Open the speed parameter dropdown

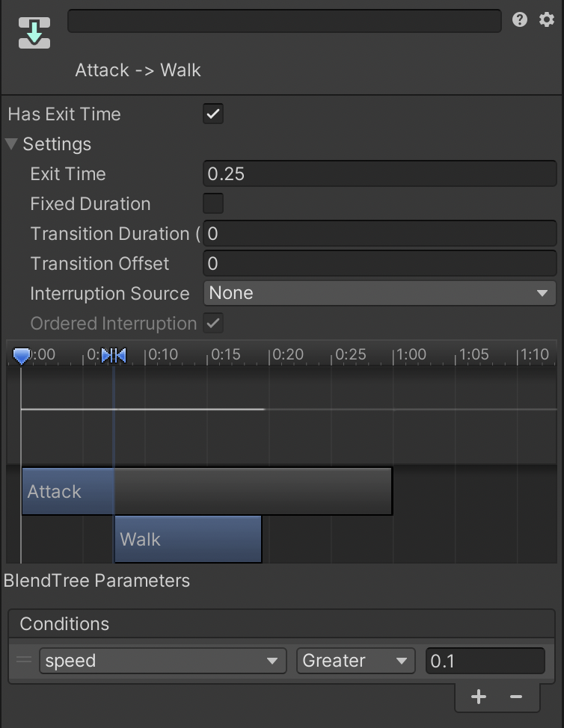162,661
